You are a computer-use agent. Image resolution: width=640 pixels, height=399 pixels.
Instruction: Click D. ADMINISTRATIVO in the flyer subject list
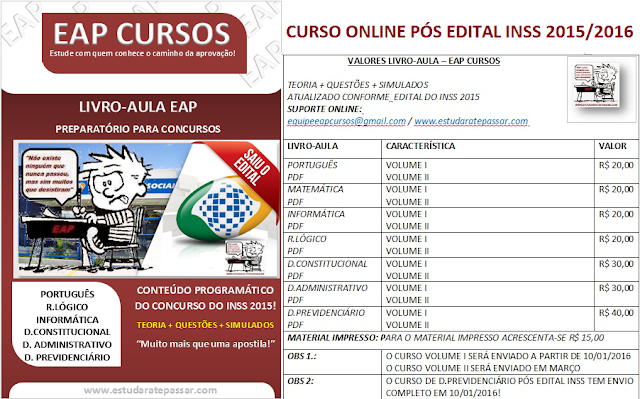(x=67, y=345)
